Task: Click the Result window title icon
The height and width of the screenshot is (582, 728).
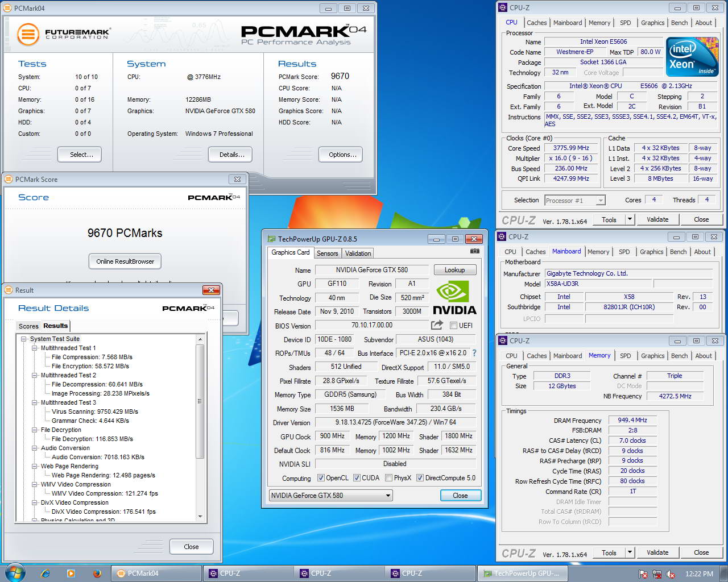Action: pyautogui.click(x=9, y=290)
